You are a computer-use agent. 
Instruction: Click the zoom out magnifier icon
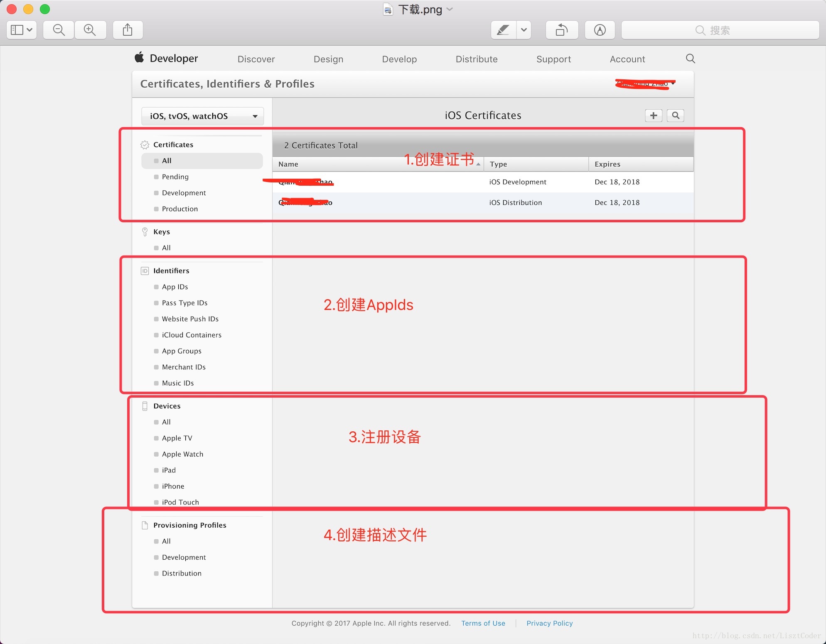point(59,30)
